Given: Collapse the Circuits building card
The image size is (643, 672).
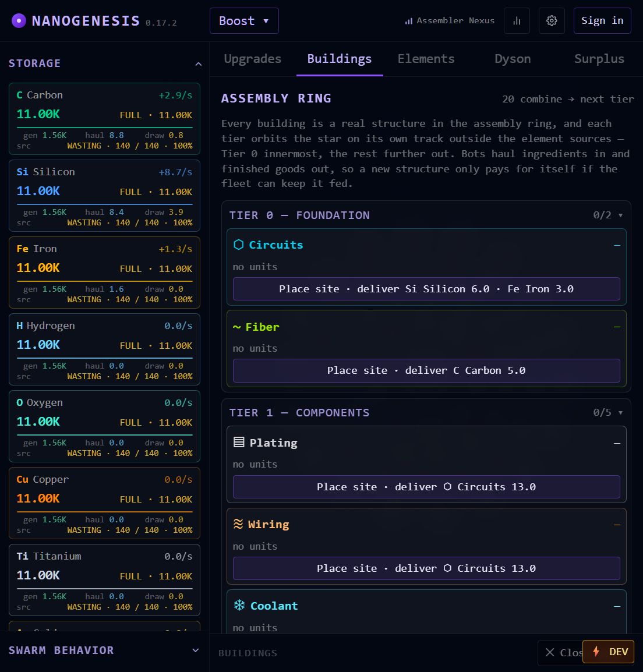Looking at the screenshot, I should [x=617, y=245].
